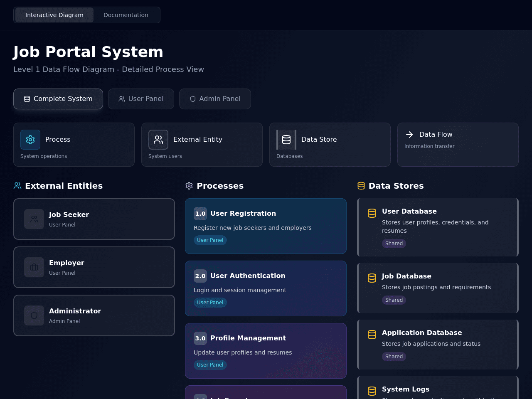532x399 pixels.
Task: Switch to the Interactive Diagram tab
Action: [x=54, y=15]
